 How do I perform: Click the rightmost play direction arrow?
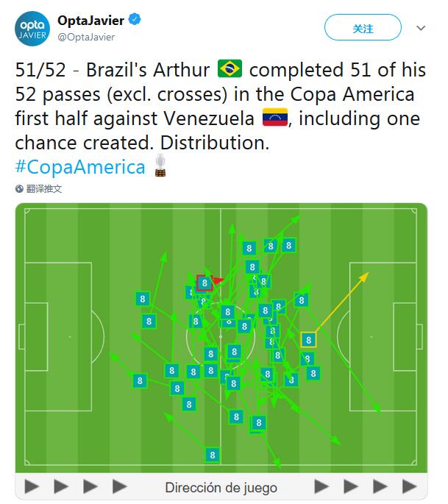[410, 486]
